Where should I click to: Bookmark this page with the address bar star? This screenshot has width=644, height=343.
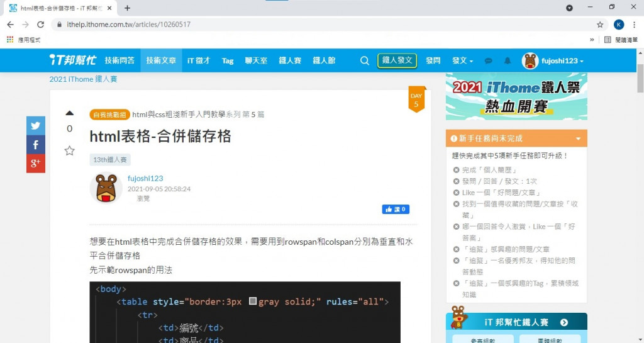(600, 25)
